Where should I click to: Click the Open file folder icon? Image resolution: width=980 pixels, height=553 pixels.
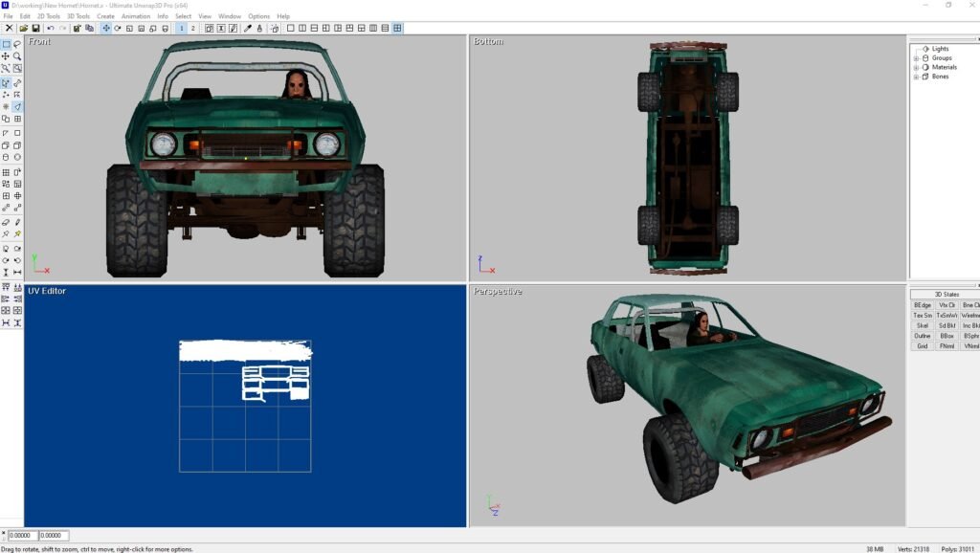[x=23, y=29]
